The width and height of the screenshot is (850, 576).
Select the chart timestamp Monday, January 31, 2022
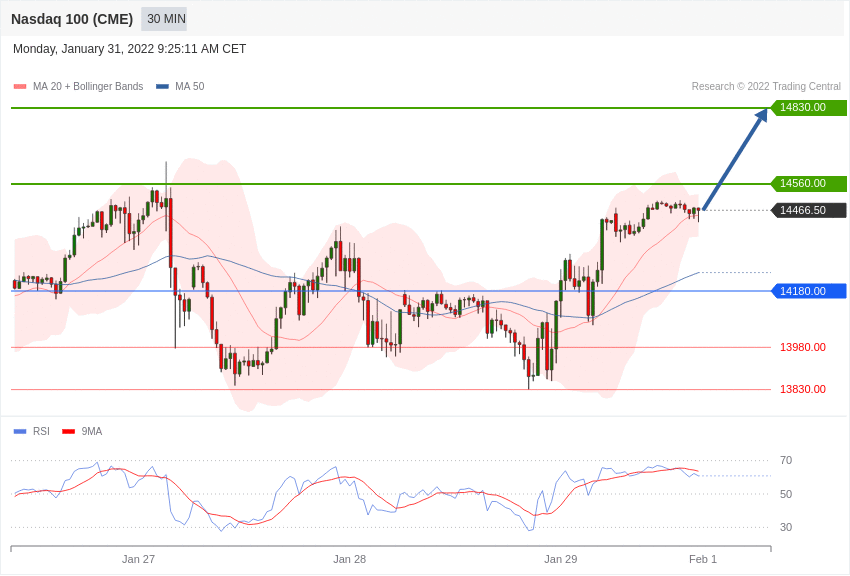point(130,49)
